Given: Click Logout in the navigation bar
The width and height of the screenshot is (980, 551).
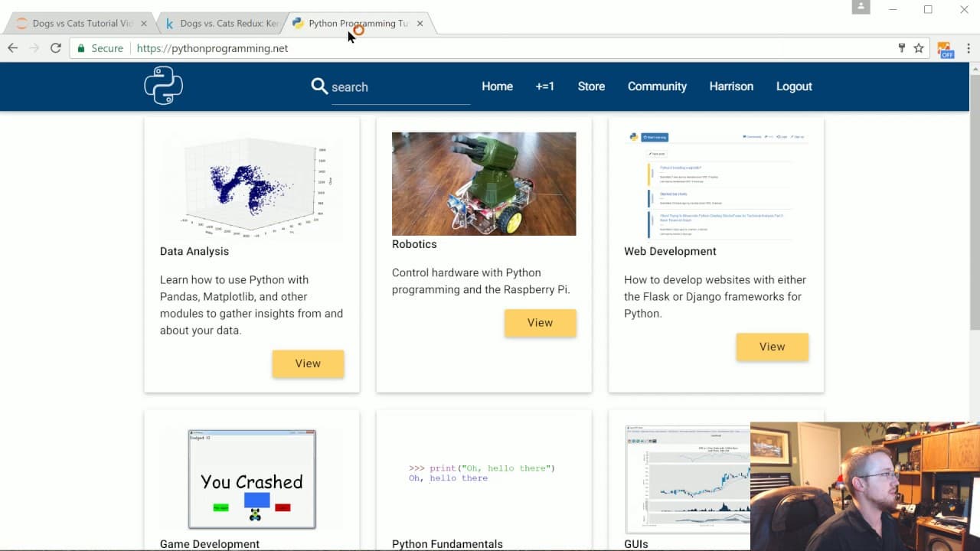Looking at the screenshot, I should tap(794, 86).
